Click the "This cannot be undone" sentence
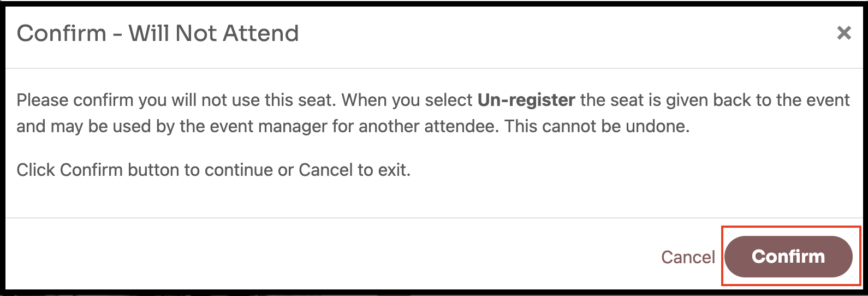 (597, 127)
